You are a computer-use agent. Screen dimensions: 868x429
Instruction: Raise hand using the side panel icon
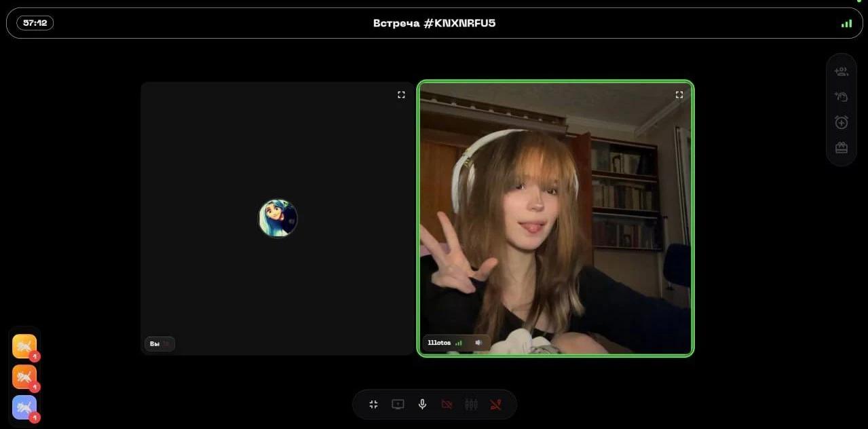point(842,96)
